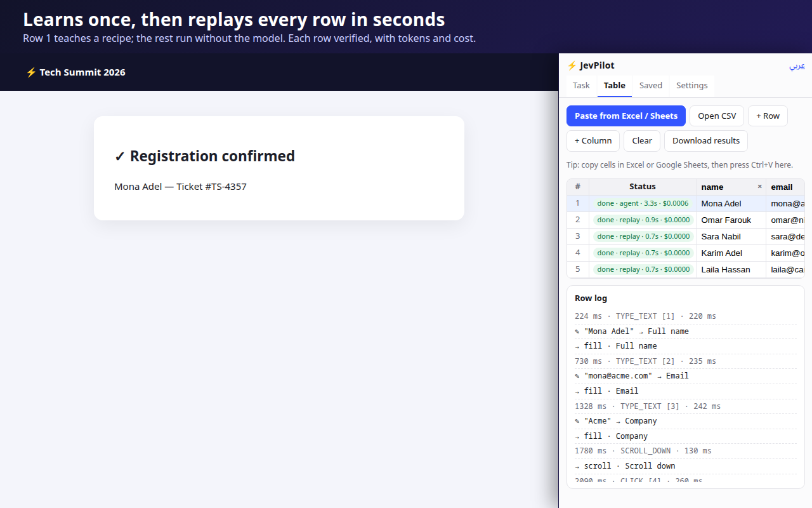Click the status badge in Karim Adel's row
The width and height of the screenshot is (812, 508).
coord(643,253)
